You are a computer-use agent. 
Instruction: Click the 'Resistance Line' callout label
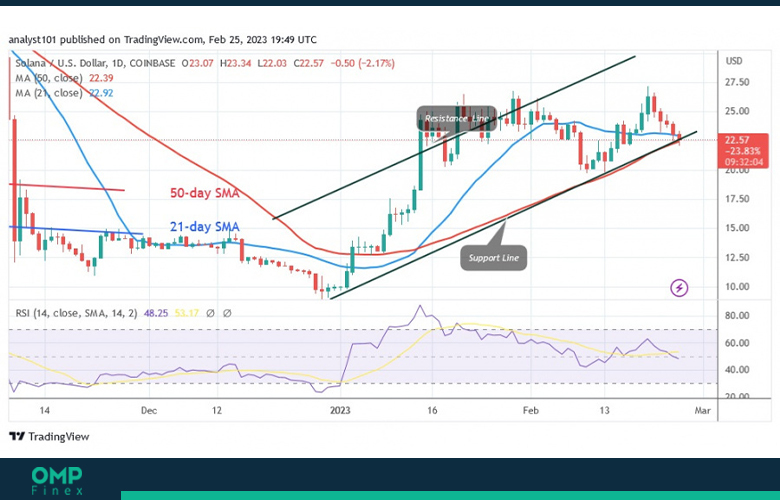pyautogui.click(x=456, y=118)
